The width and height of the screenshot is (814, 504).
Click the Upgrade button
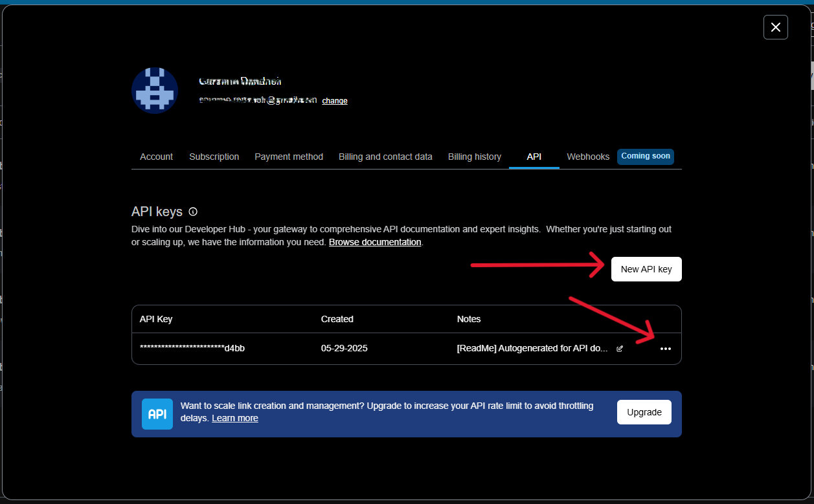point(644,411)
